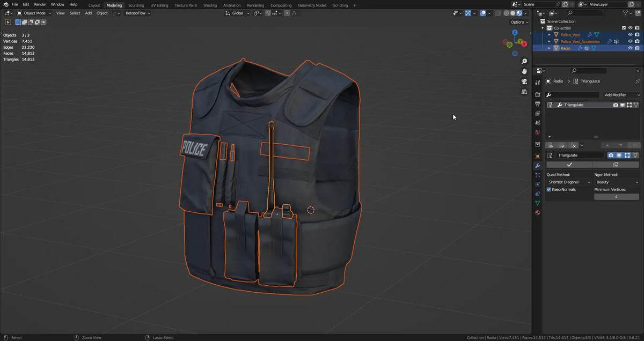Expand the Police_Vest tree item
Viewport: 644px width, 341px height.
549,34
